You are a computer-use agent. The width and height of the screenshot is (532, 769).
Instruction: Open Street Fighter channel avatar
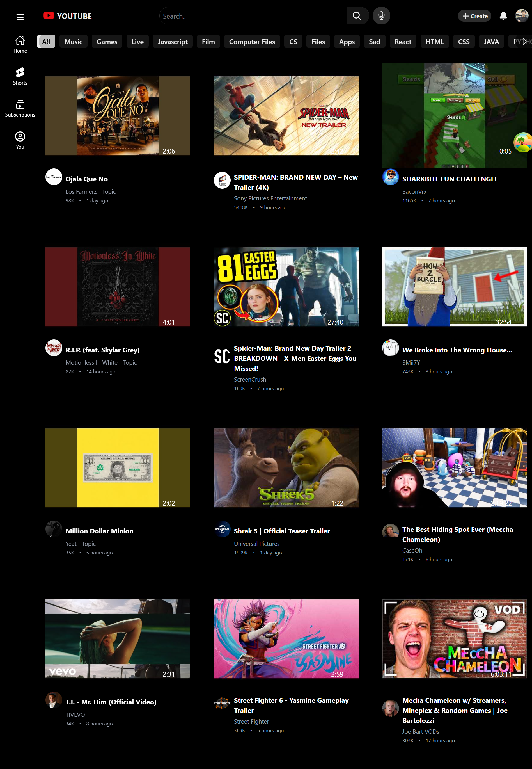[x=222, y=703]
